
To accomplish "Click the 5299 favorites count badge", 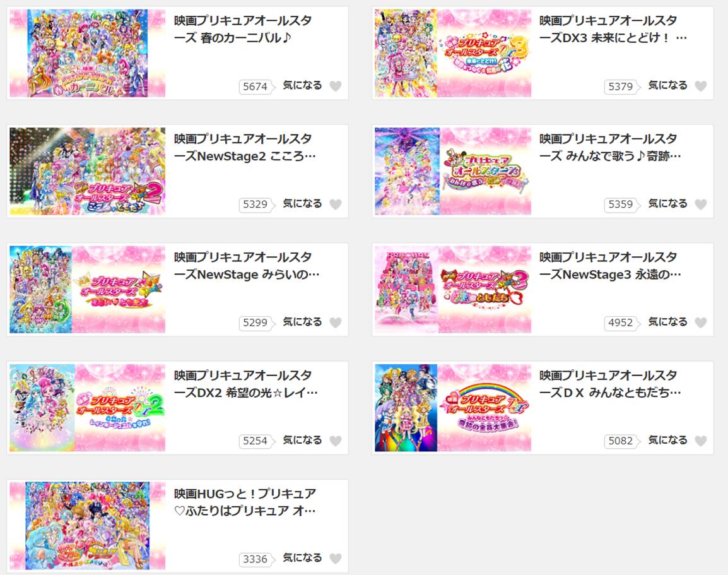I will tap(255, 323).
